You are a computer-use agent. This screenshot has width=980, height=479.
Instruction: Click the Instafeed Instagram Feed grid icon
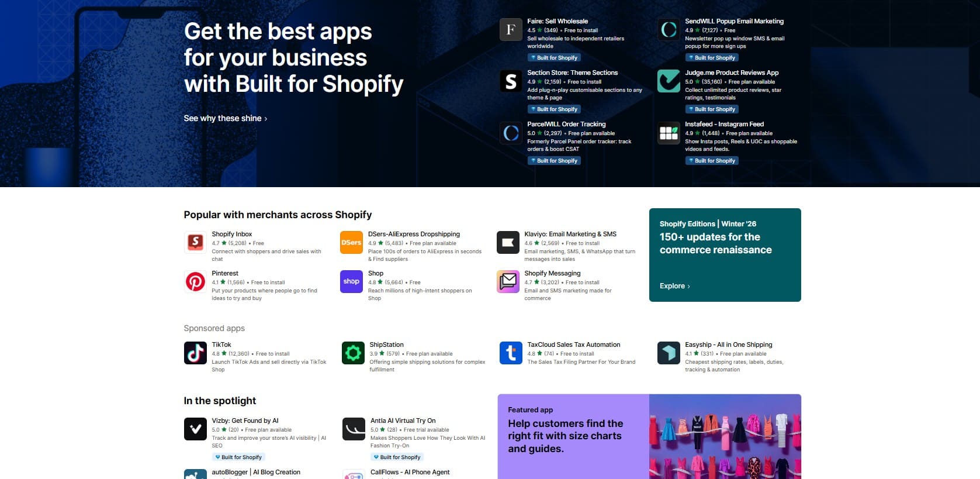point(669,133)
